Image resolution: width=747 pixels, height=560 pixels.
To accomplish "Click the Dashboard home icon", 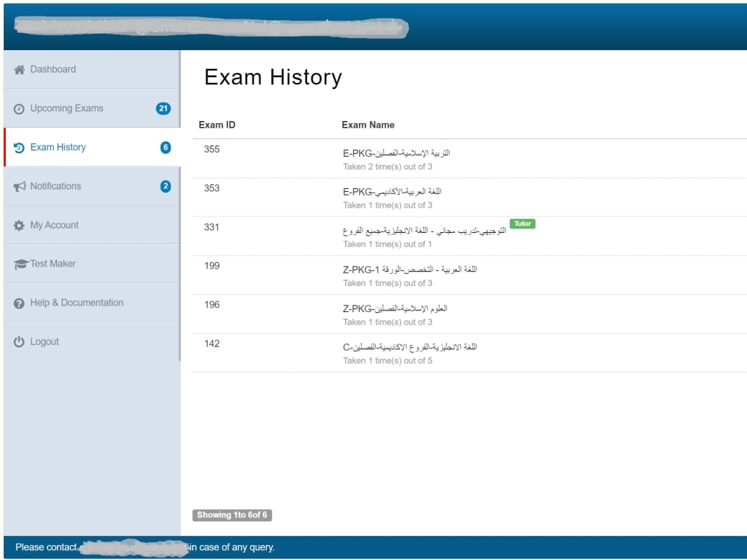I will point(19,69).
